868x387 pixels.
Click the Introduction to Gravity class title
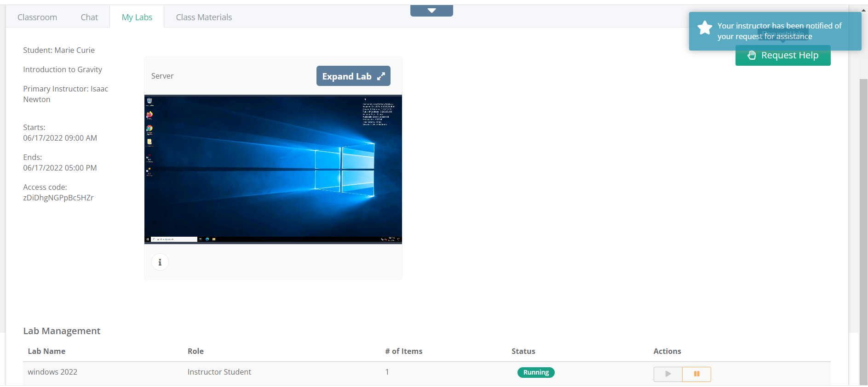[63, 69]
